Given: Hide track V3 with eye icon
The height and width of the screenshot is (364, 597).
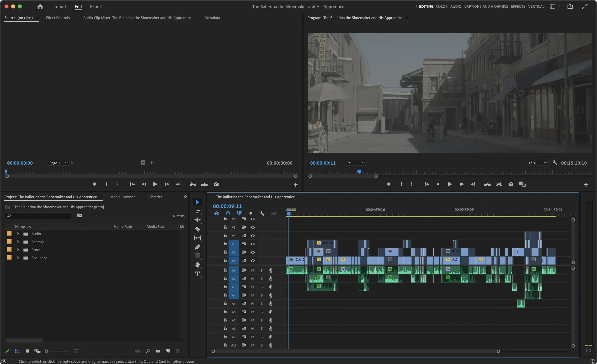Looking at the screenshot, I should 252,244.
